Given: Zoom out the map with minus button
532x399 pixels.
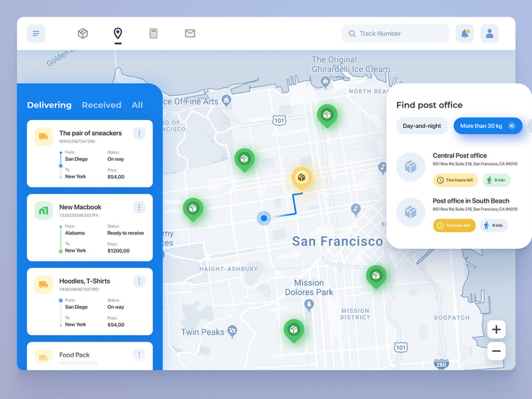Looking at the screenshot, I should [x=496, y=351].
